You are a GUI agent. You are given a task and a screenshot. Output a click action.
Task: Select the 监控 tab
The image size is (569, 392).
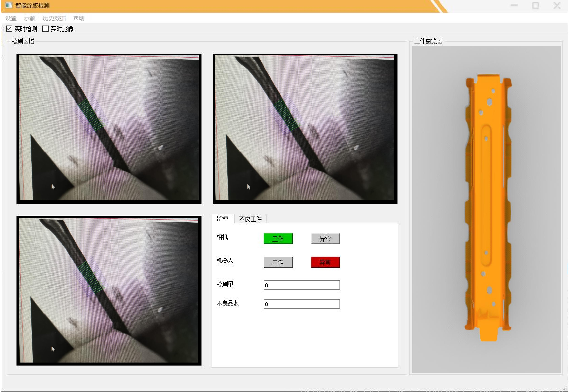coord(222,219)
